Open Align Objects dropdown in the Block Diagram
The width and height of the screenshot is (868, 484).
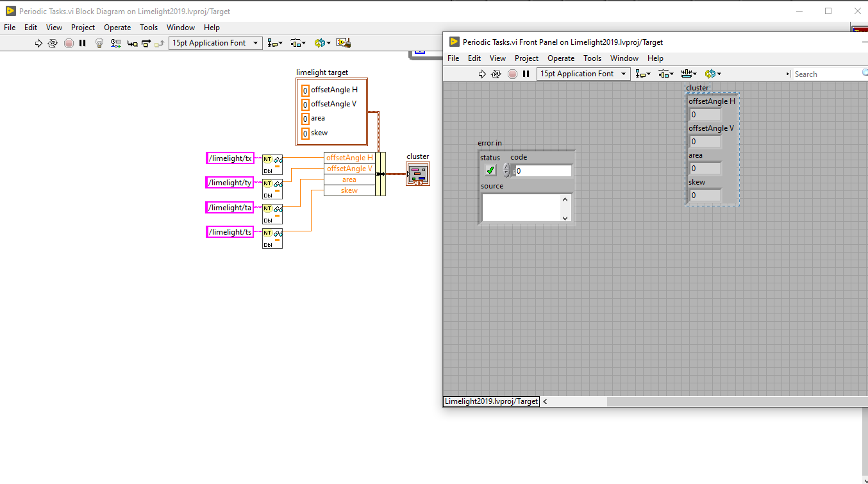275,43
